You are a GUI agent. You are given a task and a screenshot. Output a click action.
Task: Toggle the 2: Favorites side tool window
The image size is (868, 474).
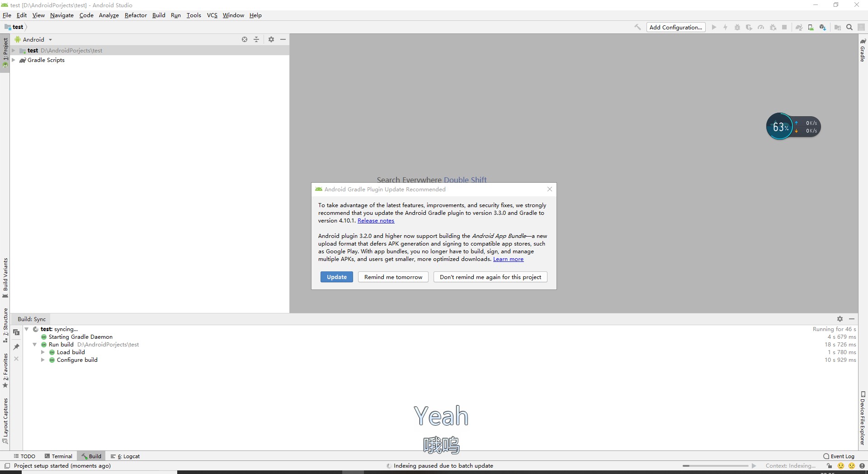pyautogui.click(x=5, y=370)
